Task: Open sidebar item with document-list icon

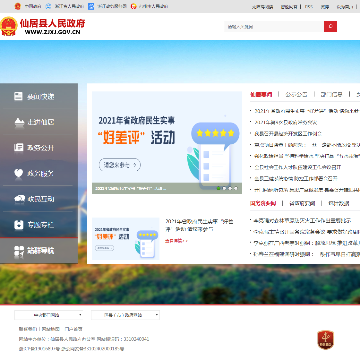Action: (x=39, y=148)
